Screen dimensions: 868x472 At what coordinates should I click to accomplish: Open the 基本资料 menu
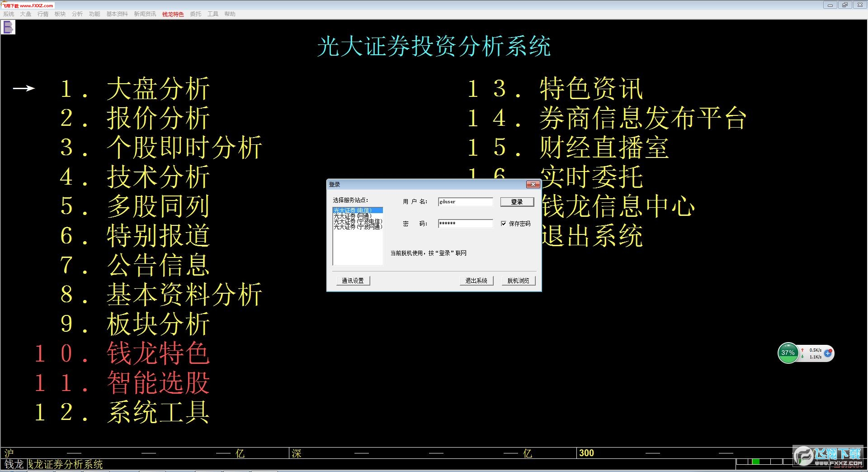click(117, 14)
